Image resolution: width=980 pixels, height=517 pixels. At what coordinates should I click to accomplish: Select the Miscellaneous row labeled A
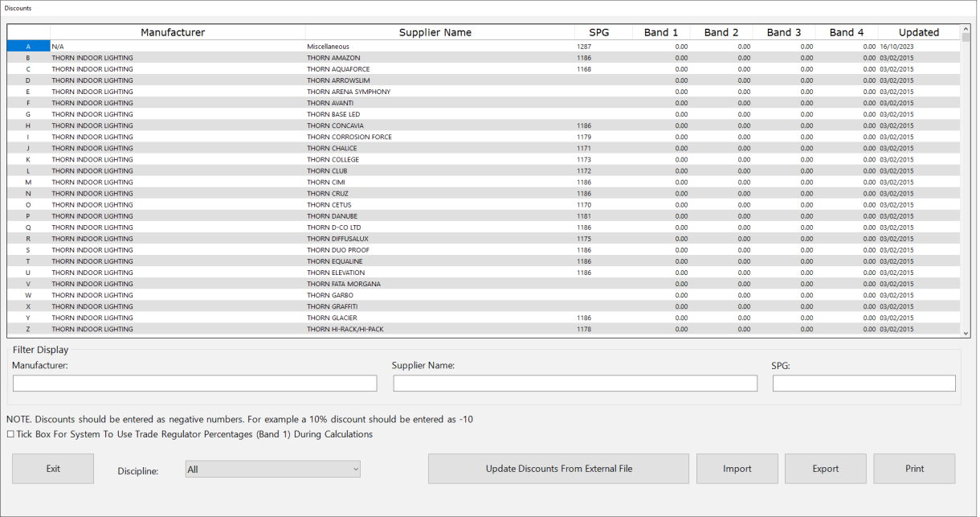[x=321, y=46]
